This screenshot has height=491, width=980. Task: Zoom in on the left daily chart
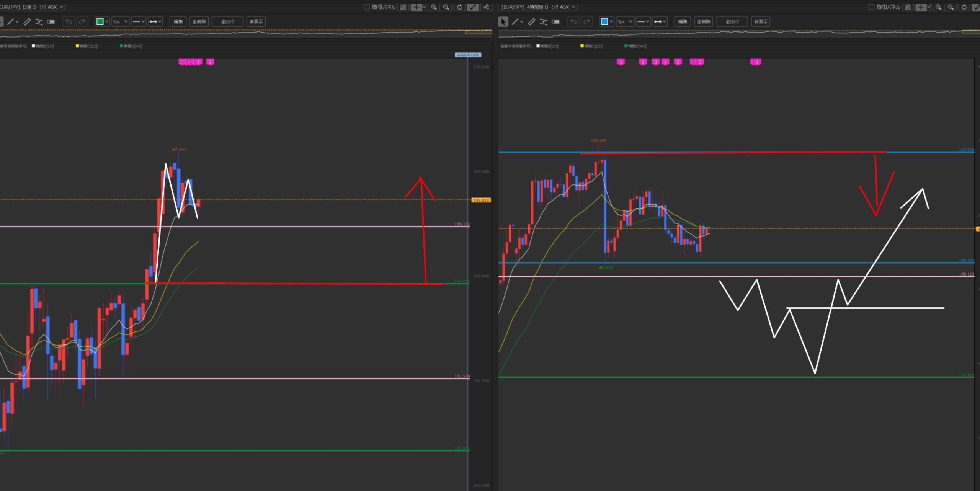434,7
